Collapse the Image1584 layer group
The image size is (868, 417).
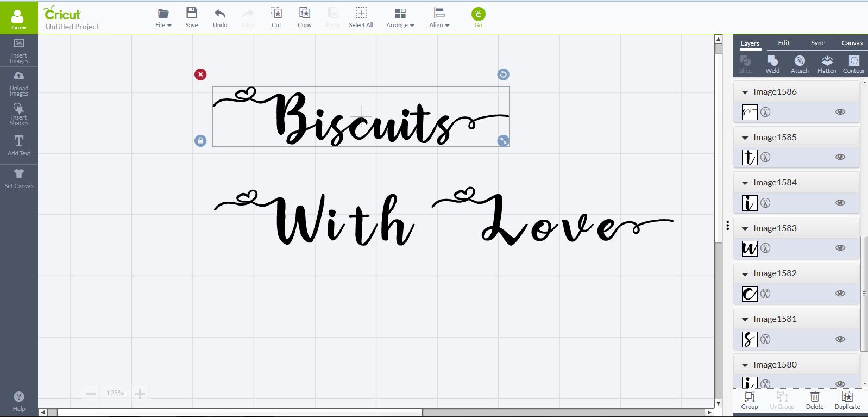click(745, 183)
